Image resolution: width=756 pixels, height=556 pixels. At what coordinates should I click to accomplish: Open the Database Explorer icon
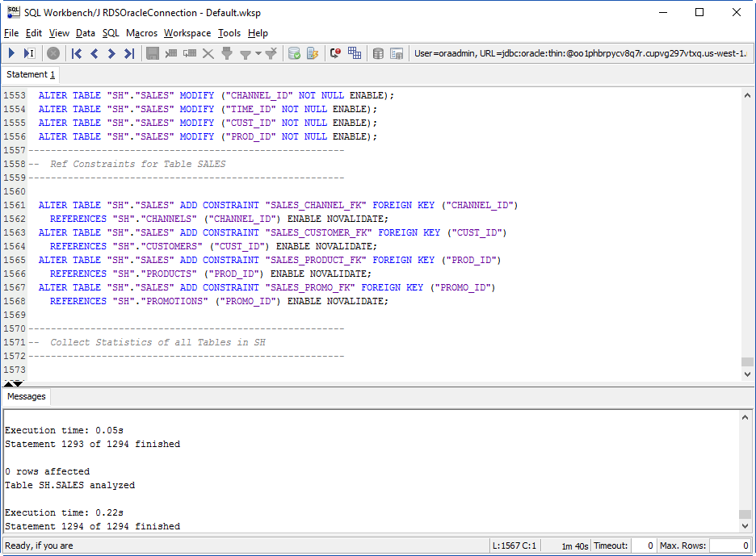tap(378, 53)
